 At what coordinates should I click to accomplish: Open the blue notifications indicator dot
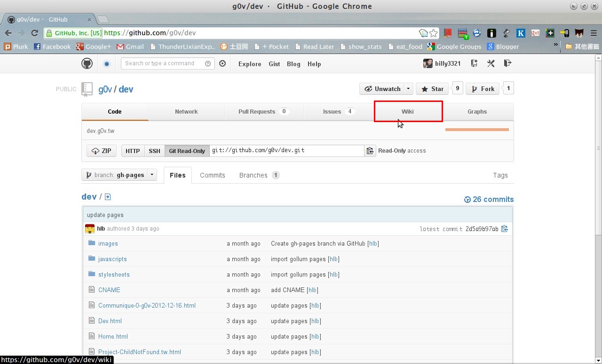coord(107,64)
